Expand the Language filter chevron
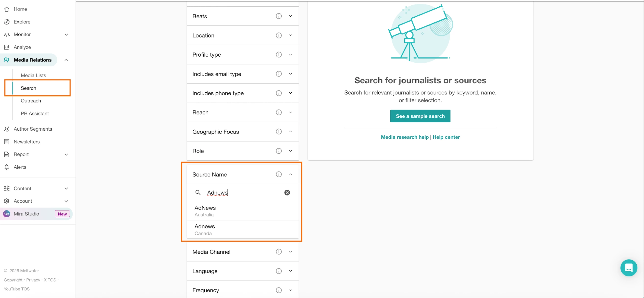644x298 pixels. pyautogui.click(x=290, y=271)
